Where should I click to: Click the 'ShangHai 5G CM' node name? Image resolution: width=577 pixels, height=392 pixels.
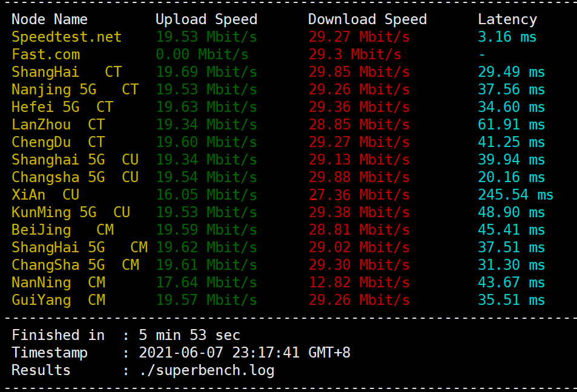(79, 247)
